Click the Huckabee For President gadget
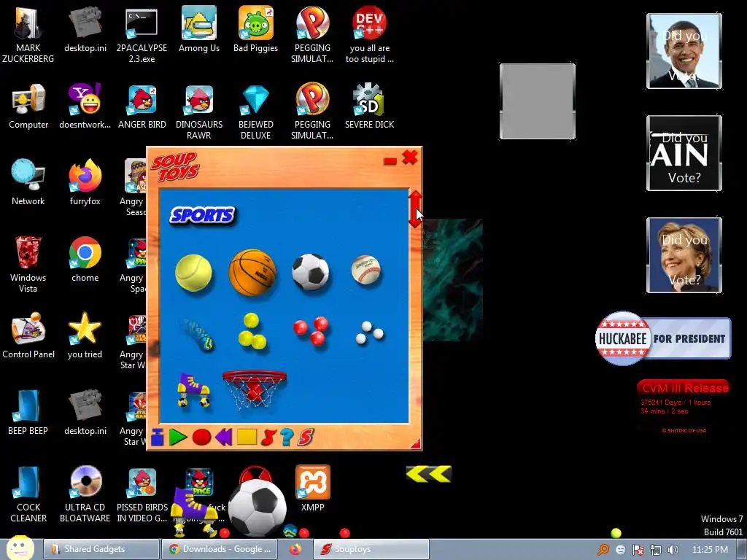The height and width of the screenshot is (560, 747). coord(662,338)
